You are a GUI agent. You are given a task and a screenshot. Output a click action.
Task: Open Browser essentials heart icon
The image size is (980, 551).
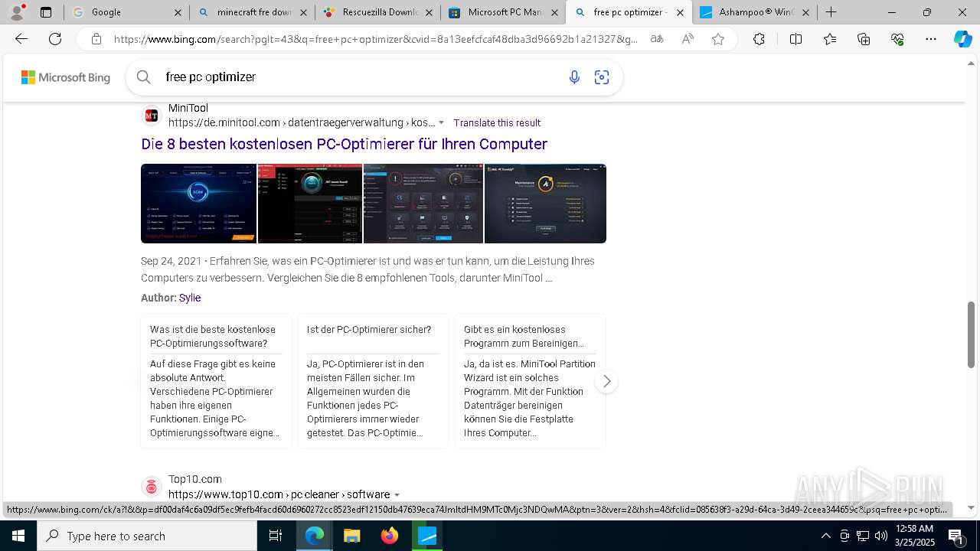[897, 39]
